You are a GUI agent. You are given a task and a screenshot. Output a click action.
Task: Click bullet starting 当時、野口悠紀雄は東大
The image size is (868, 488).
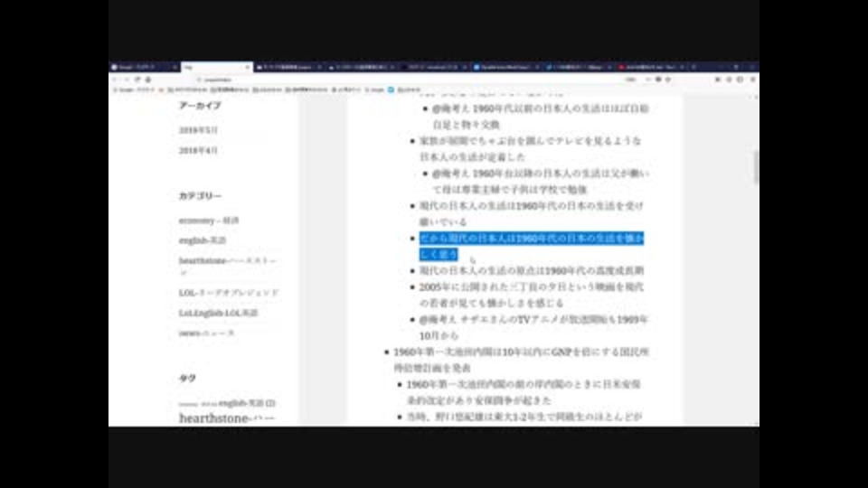click(x=524, y=417)
